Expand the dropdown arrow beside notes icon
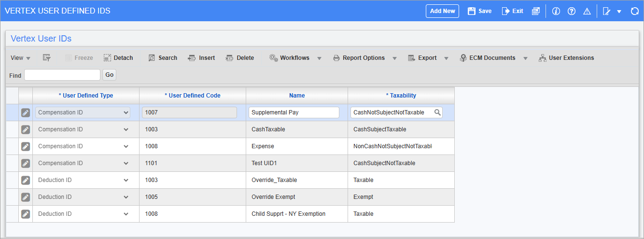The width and height of the screenshot is (644, 239). tap(619, 12)
